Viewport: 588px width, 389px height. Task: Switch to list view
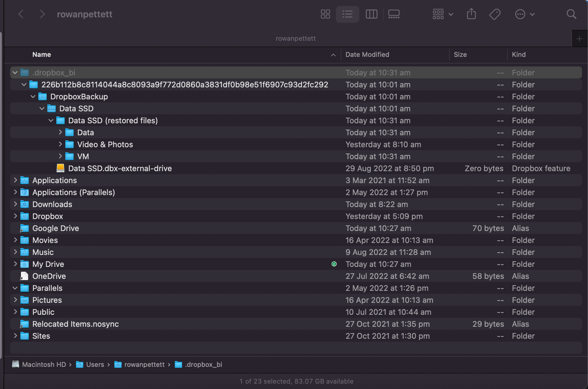[x=347, y=14]
